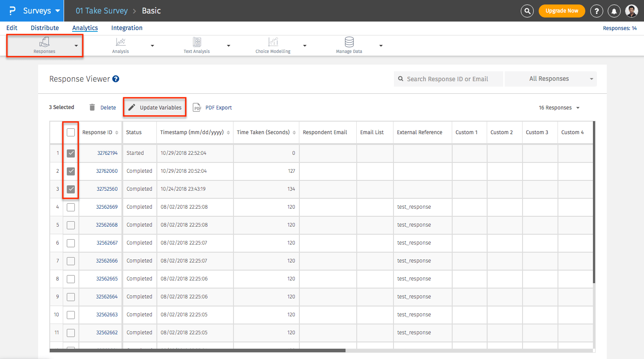Open search via magnifier icon in header

[527, 11]
